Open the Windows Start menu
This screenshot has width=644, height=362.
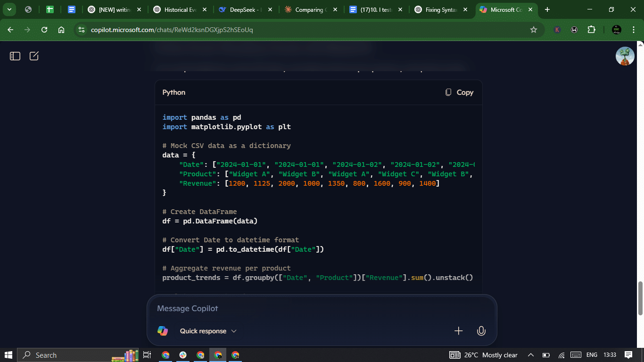[x=8, y=355]
